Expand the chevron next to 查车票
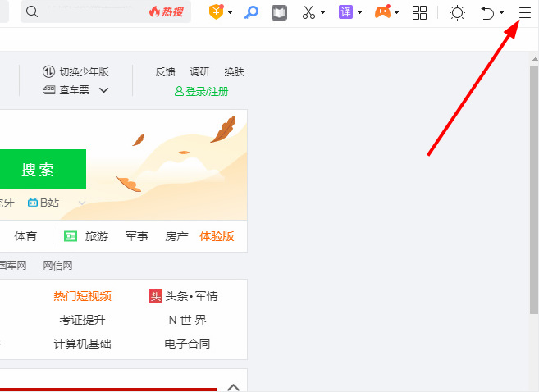This screenshot has width=539, height=392. click(x=104, y=90)
